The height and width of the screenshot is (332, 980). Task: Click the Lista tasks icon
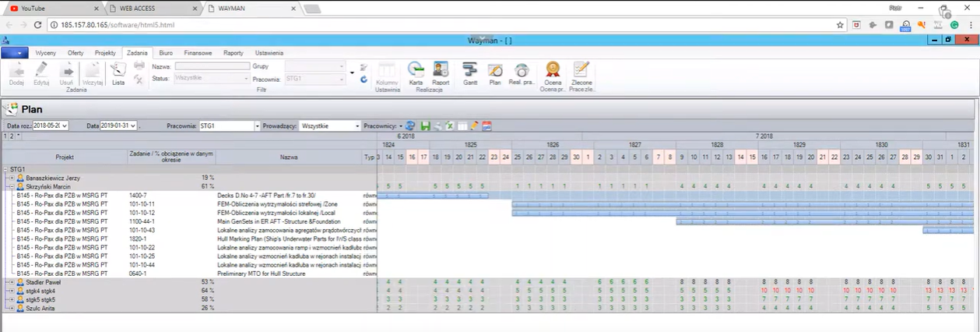click(x=118, y=72)
